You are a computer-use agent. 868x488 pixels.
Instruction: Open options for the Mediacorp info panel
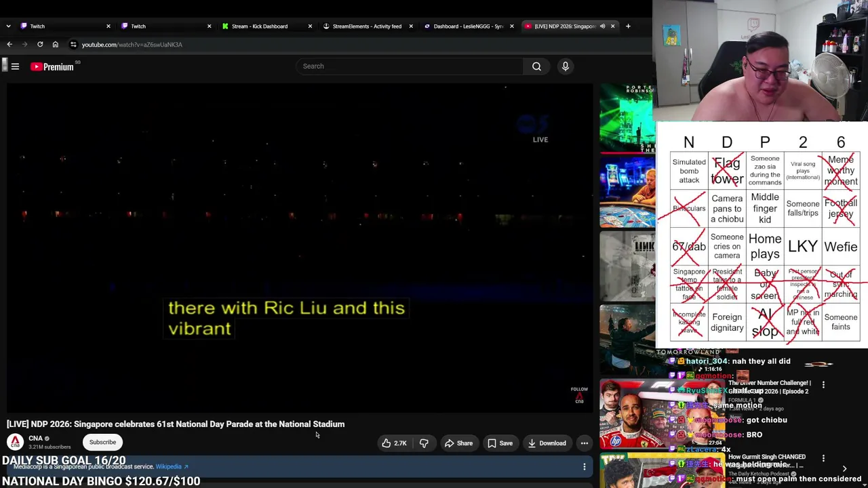[584, 466]
